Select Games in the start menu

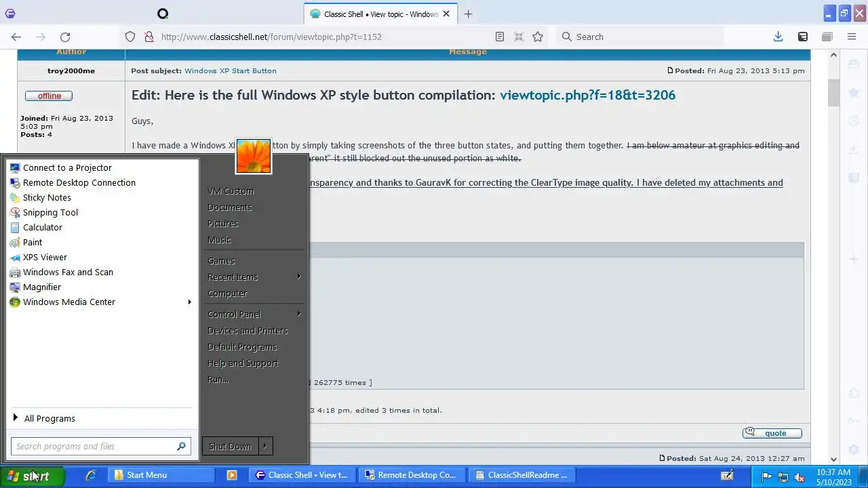[254, 261]
